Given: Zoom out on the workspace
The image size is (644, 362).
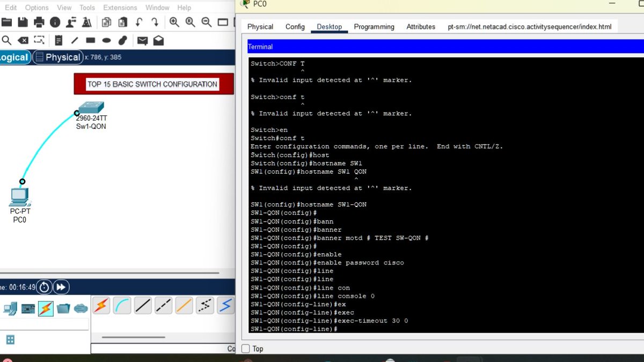Looking at the screenshot, I should [207, 22].
